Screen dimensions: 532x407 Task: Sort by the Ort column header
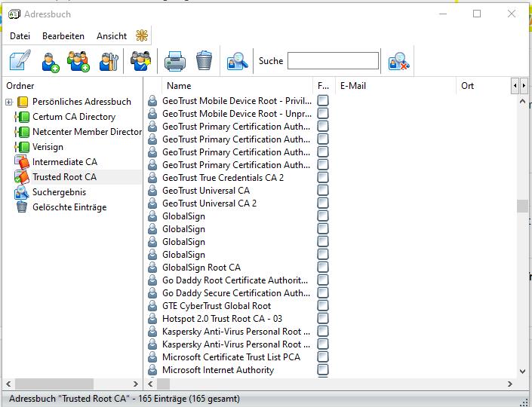(x=483, y=86)
